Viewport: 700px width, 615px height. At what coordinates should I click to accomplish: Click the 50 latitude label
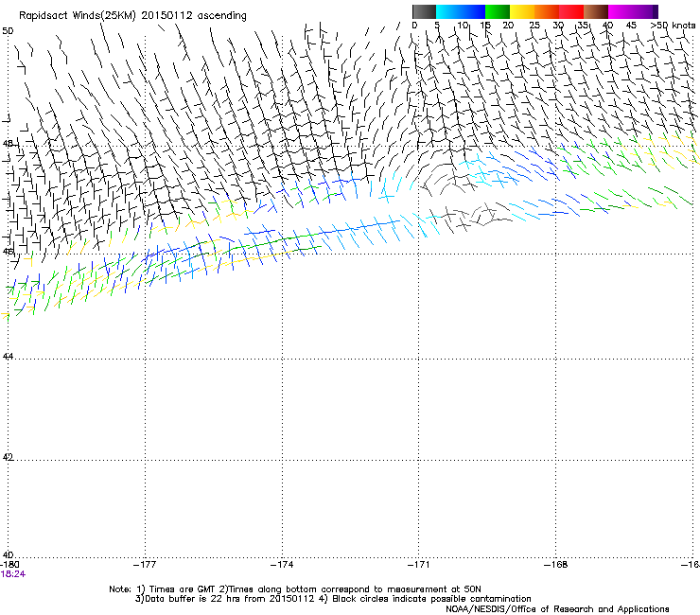pyautogui.click(x=8, y=31)
